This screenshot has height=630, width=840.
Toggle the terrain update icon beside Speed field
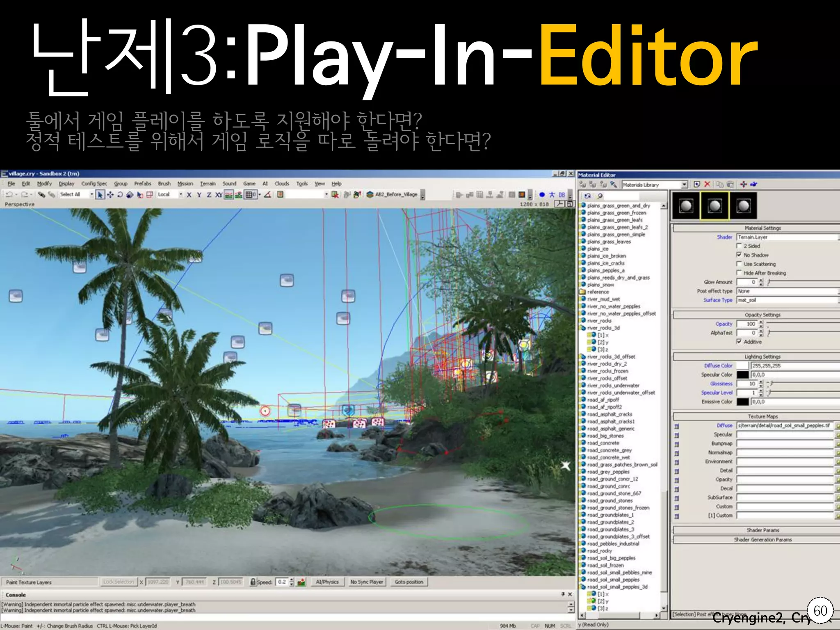point(301,582)
